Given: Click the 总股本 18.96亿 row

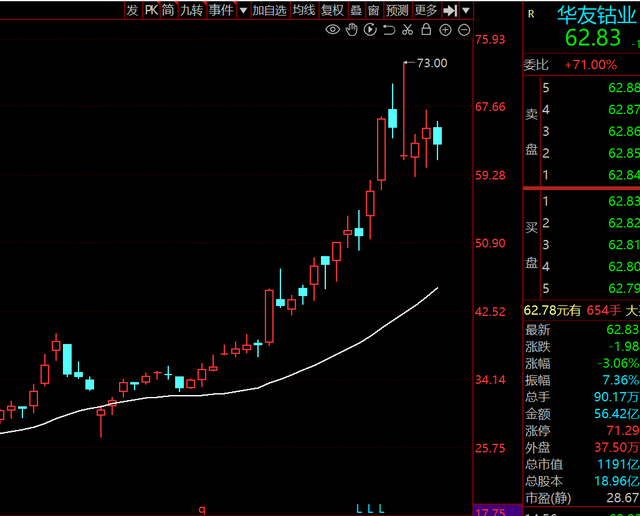Looking at the screenshot, I should (x=582, y=481).
